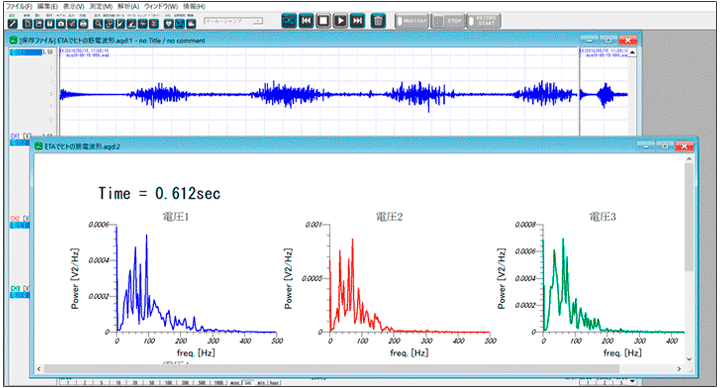Viewport: 720px width, 388px height.
Task: Click the RECORD START button
Action: click(484, 21)
